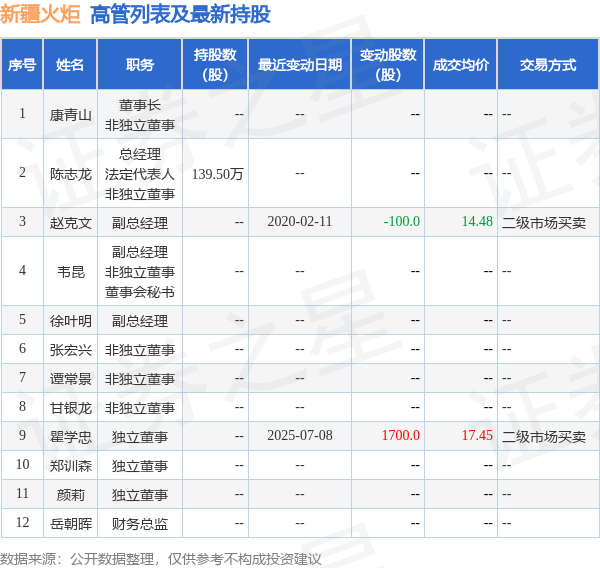Click the name 陈志龙
Viewport: 600px width, 568px height.
click(x=70, y=174)
